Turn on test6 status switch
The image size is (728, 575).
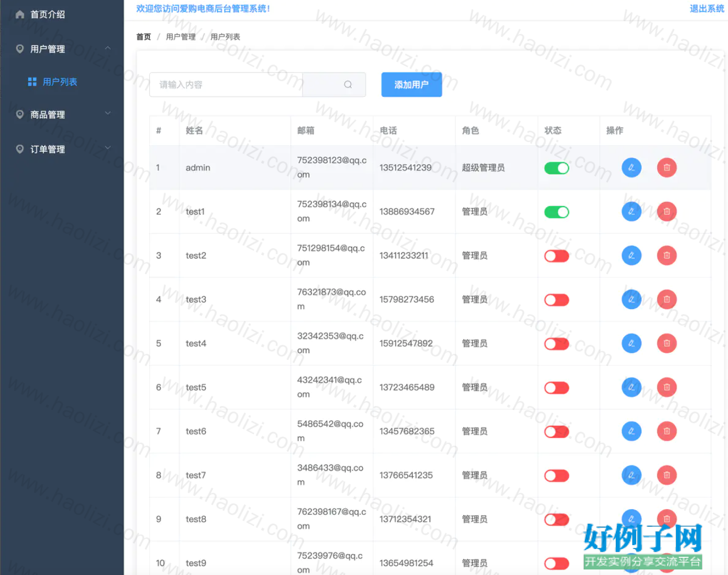click(557, 432)
